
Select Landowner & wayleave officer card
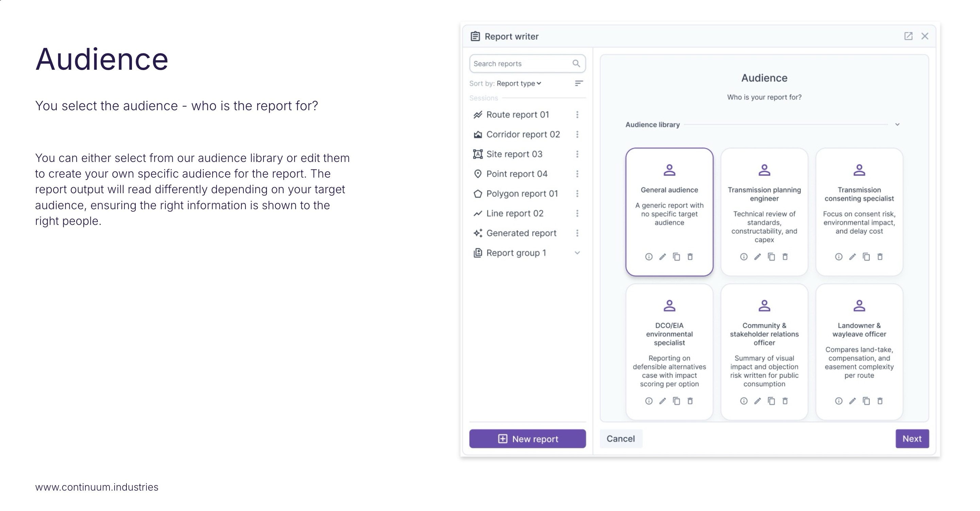pyautogui.click(x=859, y=352)
